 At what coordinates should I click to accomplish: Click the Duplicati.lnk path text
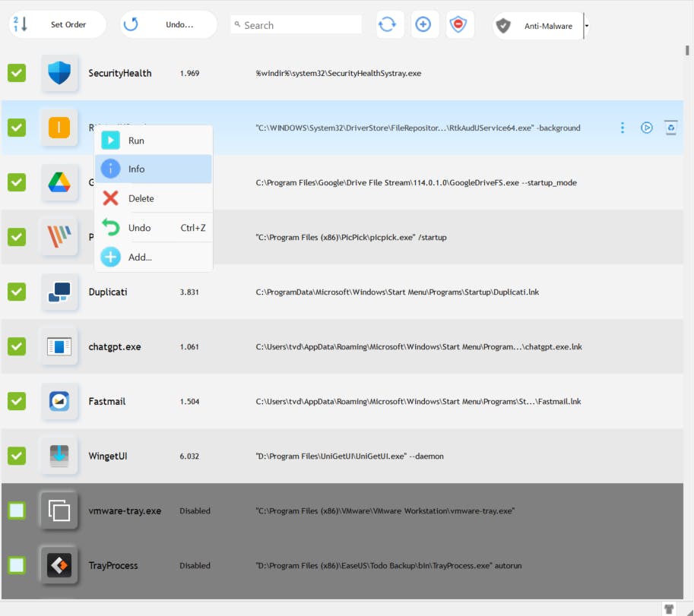[x=397, y=292]
